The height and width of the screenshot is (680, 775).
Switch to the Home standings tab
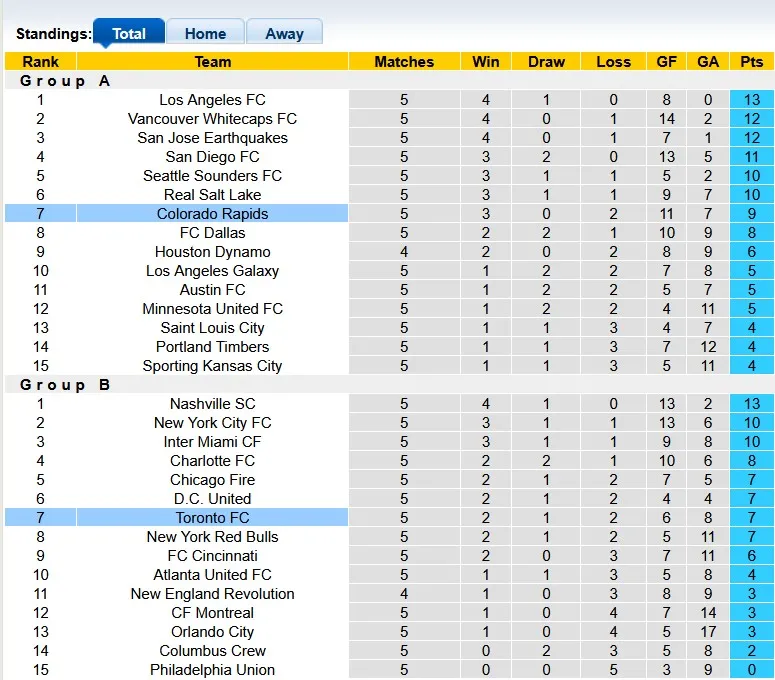pos(205,33)
